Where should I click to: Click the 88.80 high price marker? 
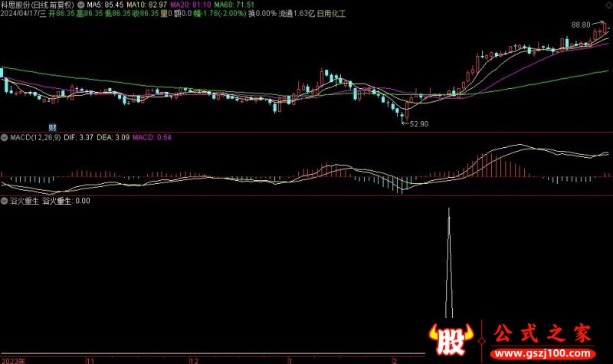pos(581,25)
